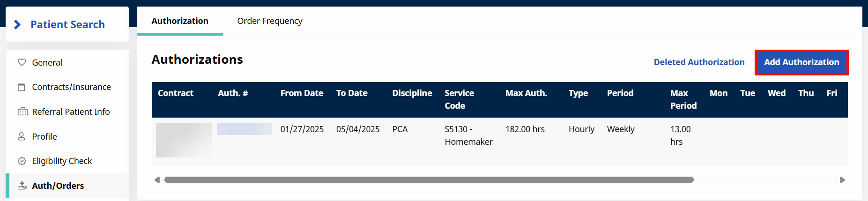Click the General heart icon
This screenshot has width=868, height=201.
point(22,62)
